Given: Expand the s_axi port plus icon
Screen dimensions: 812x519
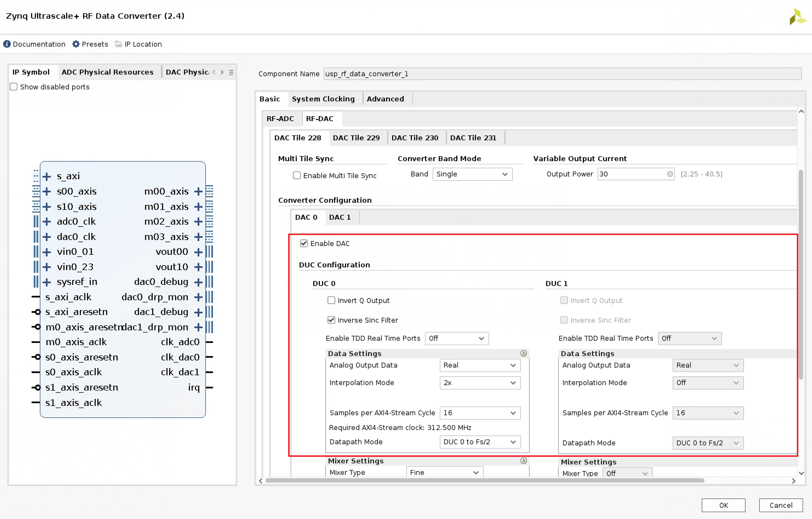Looking at the screenshot, I should 47,176.
